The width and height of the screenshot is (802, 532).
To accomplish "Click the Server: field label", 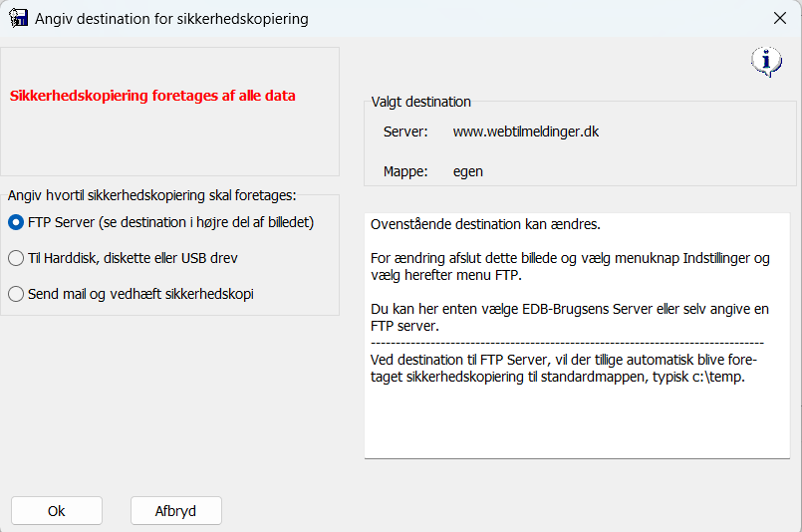I will pos(405,132).
